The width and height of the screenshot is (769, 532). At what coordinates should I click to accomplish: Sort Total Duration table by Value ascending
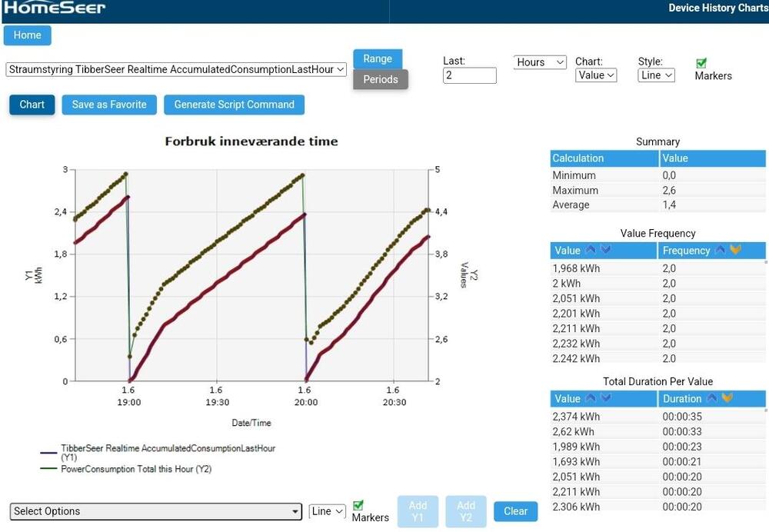coord(591,398)
